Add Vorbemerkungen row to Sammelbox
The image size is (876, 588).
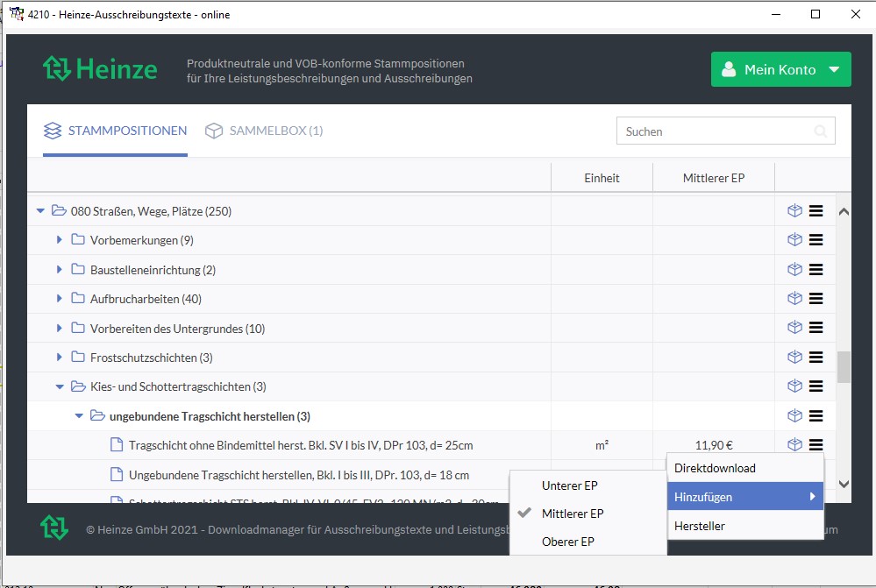794,240
